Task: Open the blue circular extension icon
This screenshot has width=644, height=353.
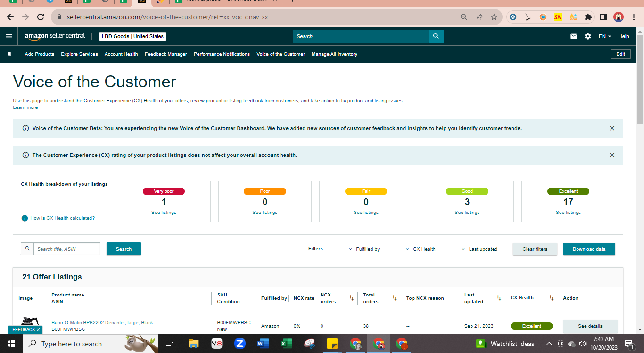Action: [x=513, y=17]
